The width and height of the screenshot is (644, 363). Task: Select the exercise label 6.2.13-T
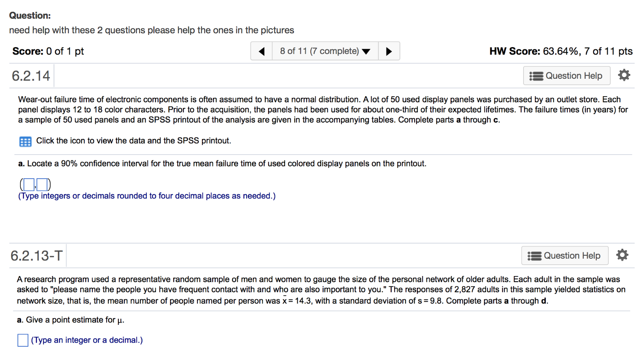pyautogui.click(x=37, y=255)
